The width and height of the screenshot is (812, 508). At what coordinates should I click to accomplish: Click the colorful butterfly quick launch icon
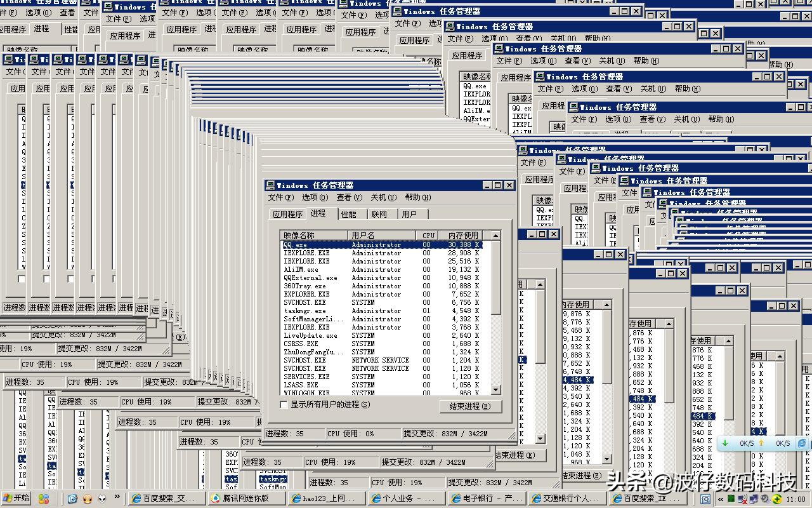click(44, 499)
